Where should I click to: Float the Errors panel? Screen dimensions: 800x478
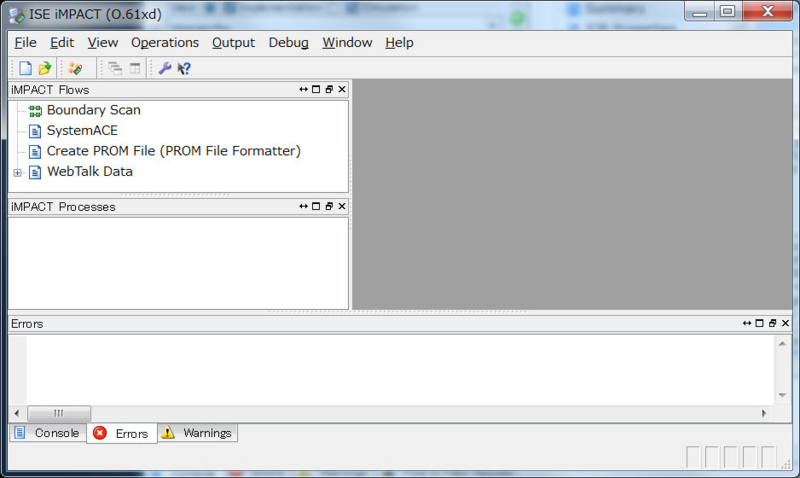(772, 323)
